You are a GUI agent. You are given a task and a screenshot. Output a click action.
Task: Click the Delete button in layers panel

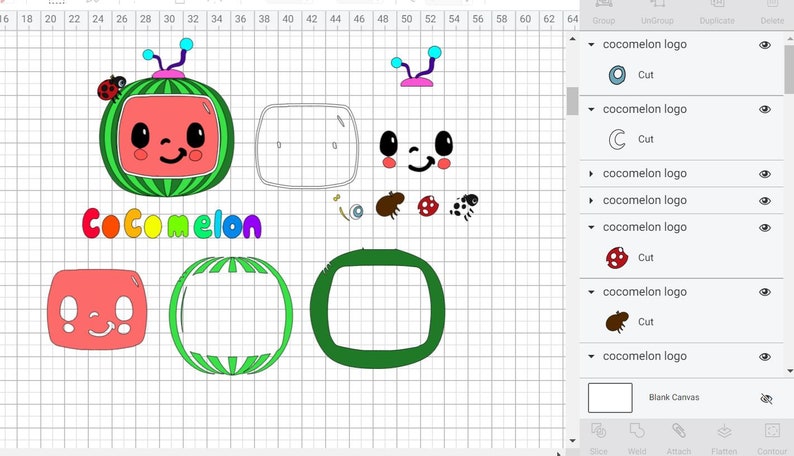(x=772, y=13)
